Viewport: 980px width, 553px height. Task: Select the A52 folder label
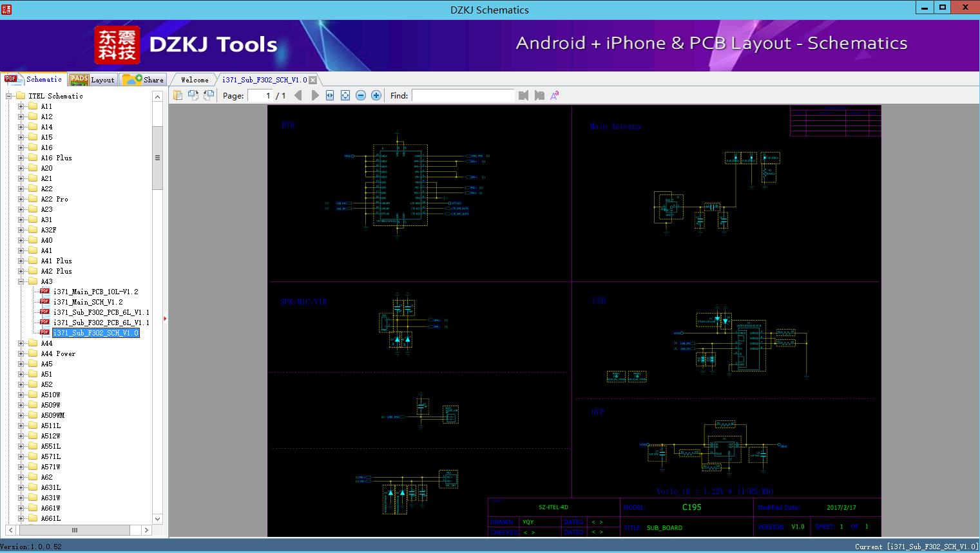[x=46, y=384]
